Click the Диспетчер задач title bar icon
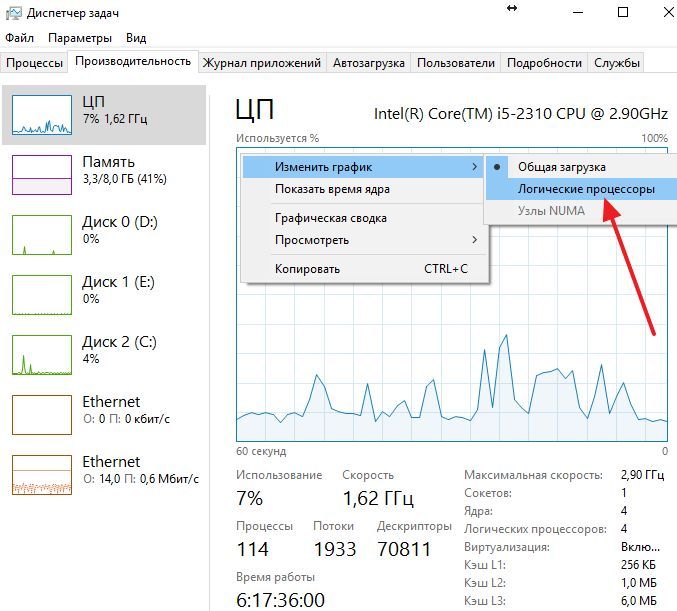 tap(13, 13)
